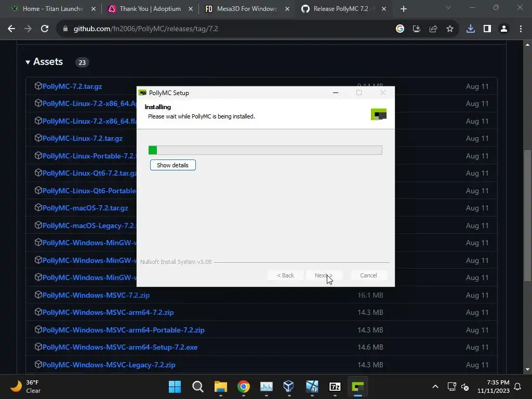This screenshot has width=532, height=399.
Task: Open 7-Zip from the taskbar
Action: tap(335, 387)
